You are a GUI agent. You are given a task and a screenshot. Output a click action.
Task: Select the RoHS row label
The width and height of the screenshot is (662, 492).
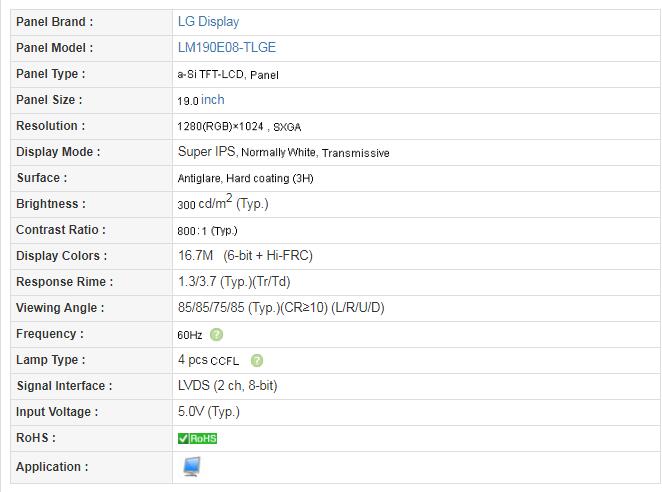36,438
